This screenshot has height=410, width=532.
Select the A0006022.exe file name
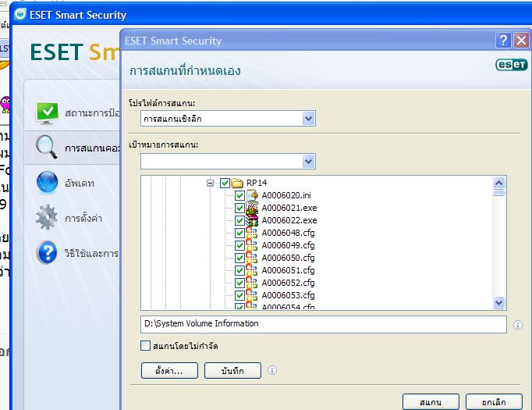tap(289, 220)
